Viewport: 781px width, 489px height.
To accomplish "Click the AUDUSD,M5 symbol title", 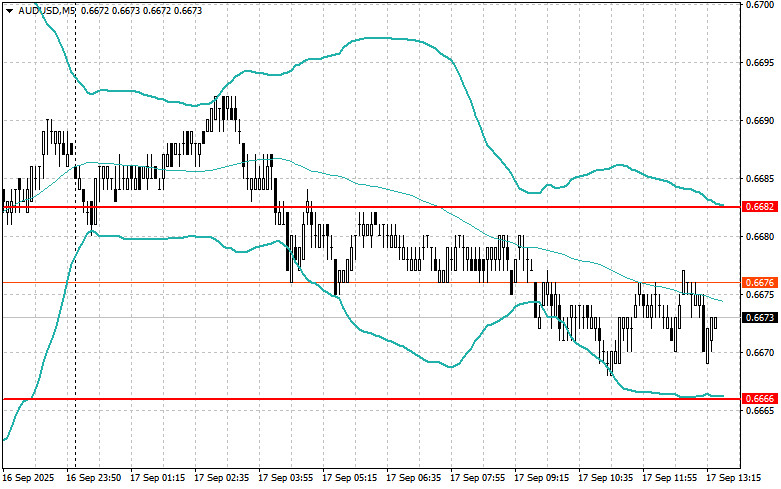I will (x=46, y=10).
